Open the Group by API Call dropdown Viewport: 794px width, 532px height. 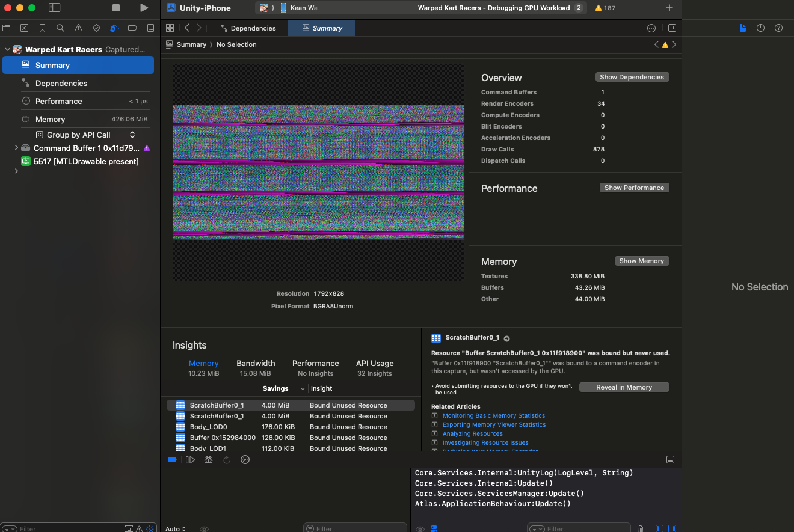click(x=84, y=135)
